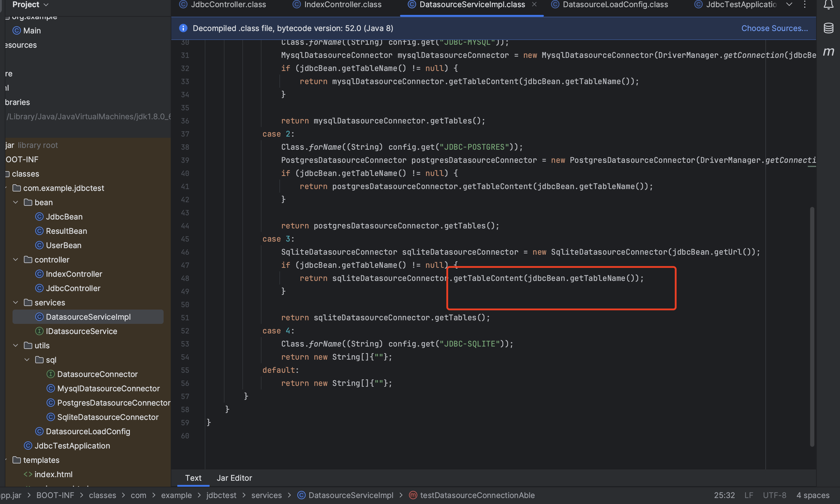Screen dimensions: 840x504
Task: Select UserBean class in tree
Action: click(58, 245)
